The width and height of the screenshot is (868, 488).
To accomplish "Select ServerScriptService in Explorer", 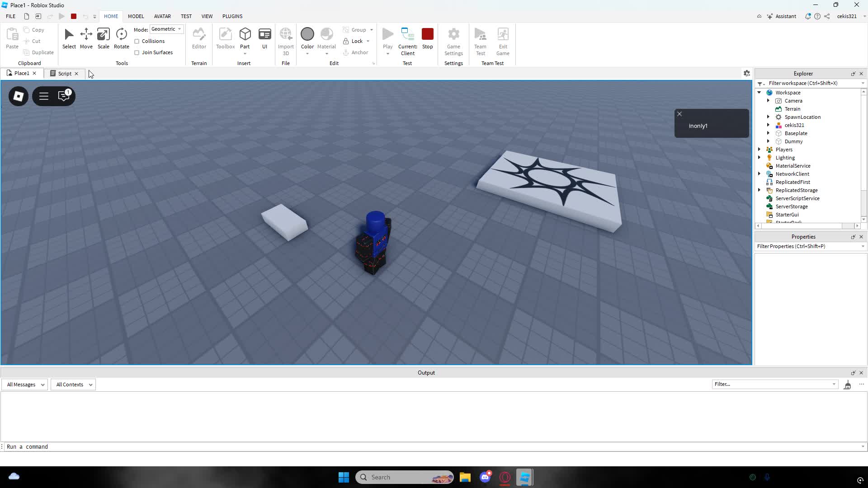I will pos(797,198).
